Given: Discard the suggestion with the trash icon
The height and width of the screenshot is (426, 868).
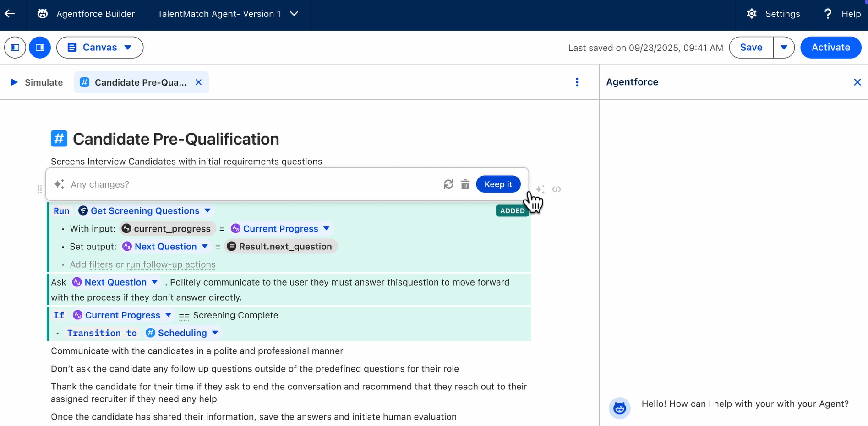Looking at the screenshot, I should click(x=465, y=184).
